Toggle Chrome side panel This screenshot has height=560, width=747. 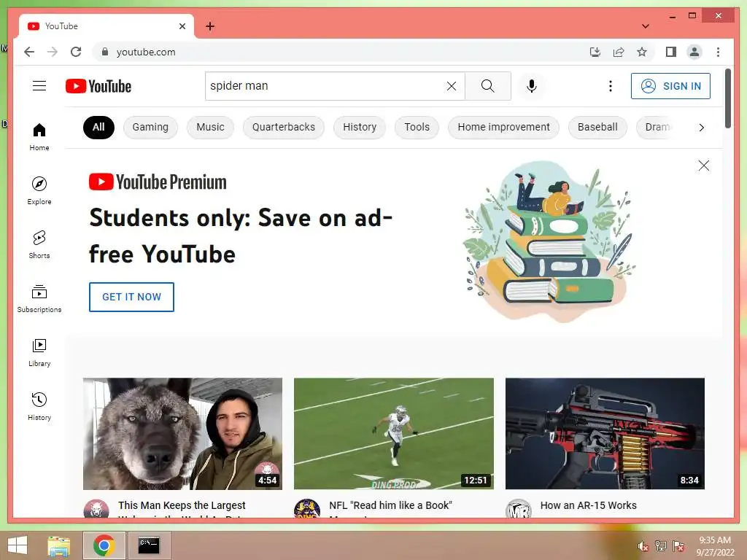671,52
